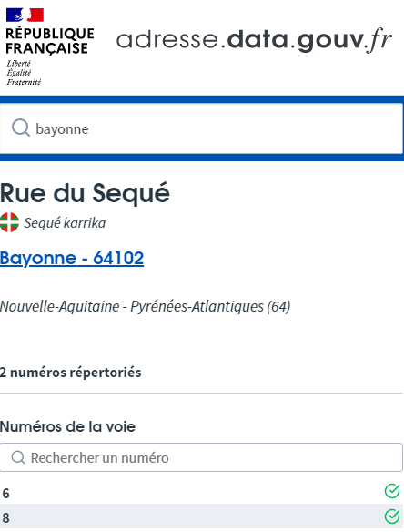Select the 'Sequé karrika' Basque street name
The image size is (404, 532).
tap(65, 223)
